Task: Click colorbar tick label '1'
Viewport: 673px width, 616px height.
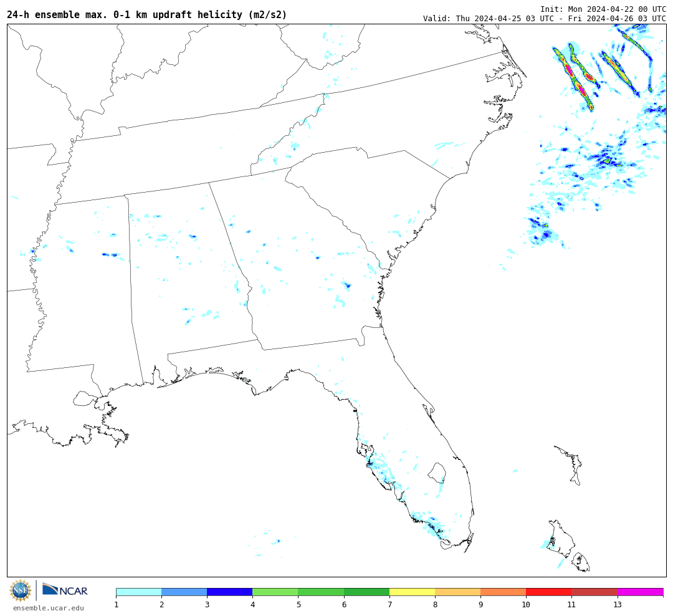Action: tap(117, 605)
